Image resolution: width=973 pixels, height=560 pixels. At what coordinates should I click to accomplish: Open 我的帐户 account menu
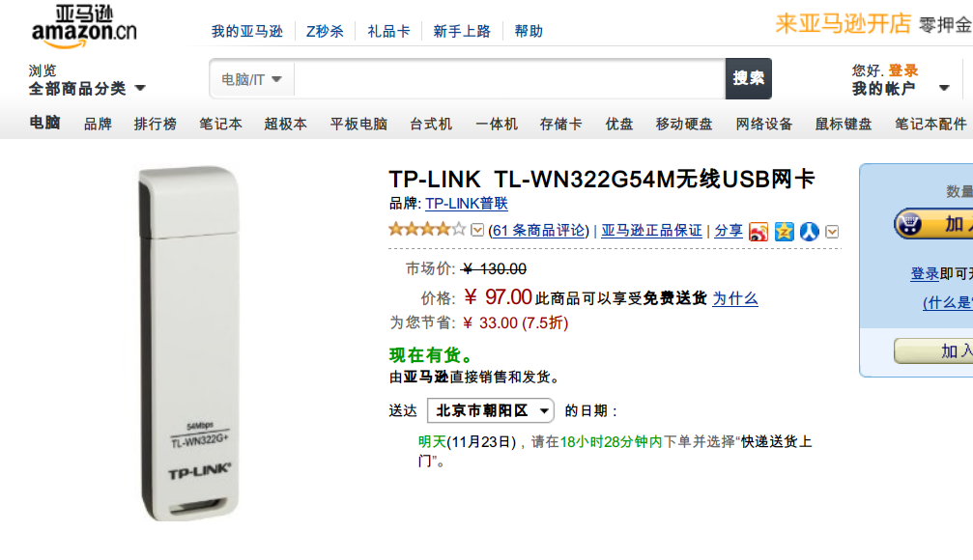901,89
